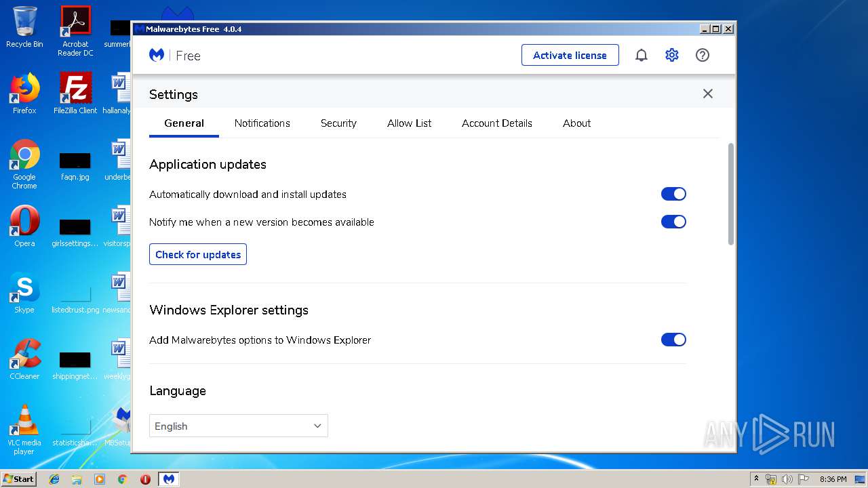Open the CCleaner desktop shortcut
This screenshot has height=488, width=868.
[24, 359]
